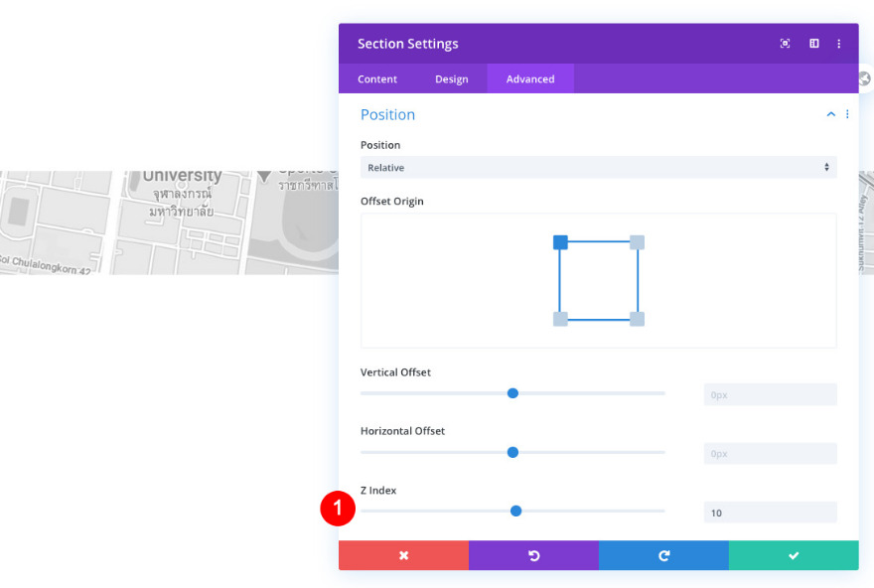Toggle the snap modal to sidebar icon
The width and height of the screenshot is (874, 588).
[x=813, y=44]
